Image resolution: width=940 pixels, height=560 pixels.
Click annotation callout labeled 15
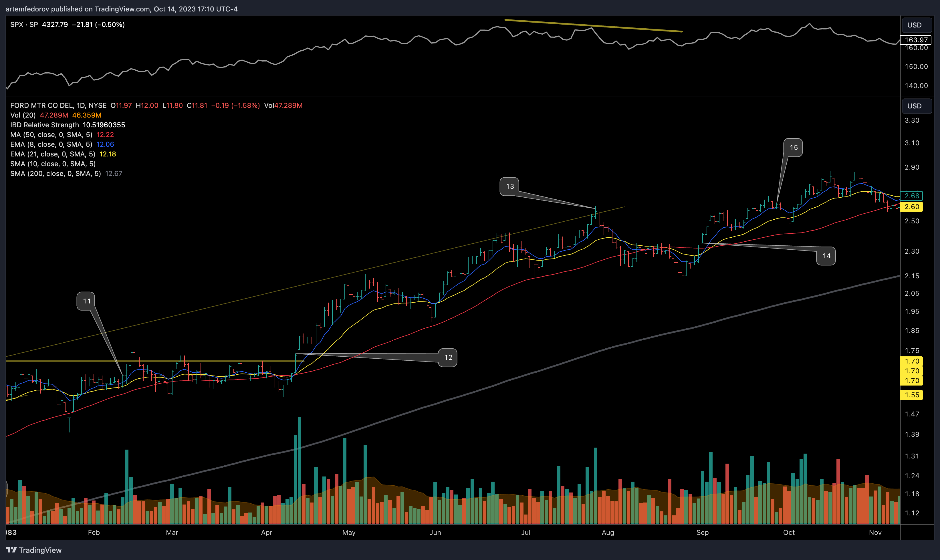pyautogui.click(x=793, y=148)
